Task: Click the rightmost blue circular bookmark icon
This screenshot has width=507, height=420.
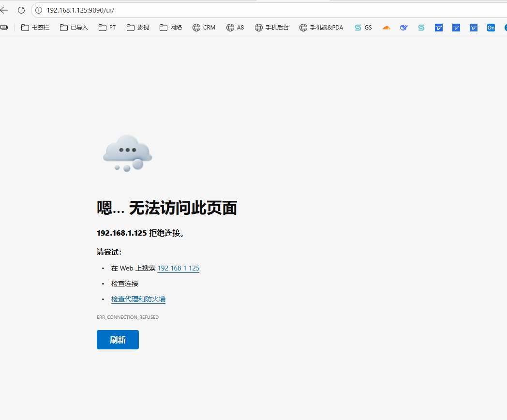Action: tap(505, 28)
